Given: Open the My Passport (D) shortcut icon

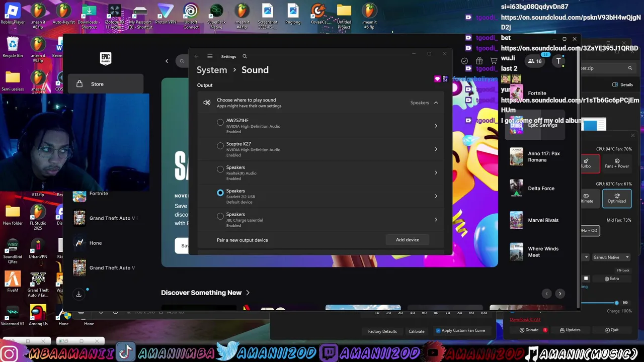Looking at the screenshot, I should pyautogui.click(x=140, y=15).
